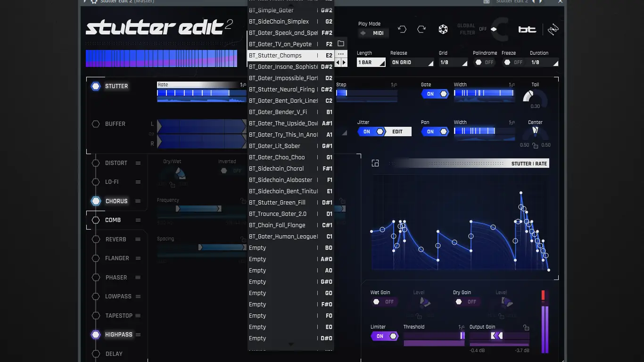Disable the CHORUS effect module
The width and height of the screenshot is (644, 362).
point(96,201)
